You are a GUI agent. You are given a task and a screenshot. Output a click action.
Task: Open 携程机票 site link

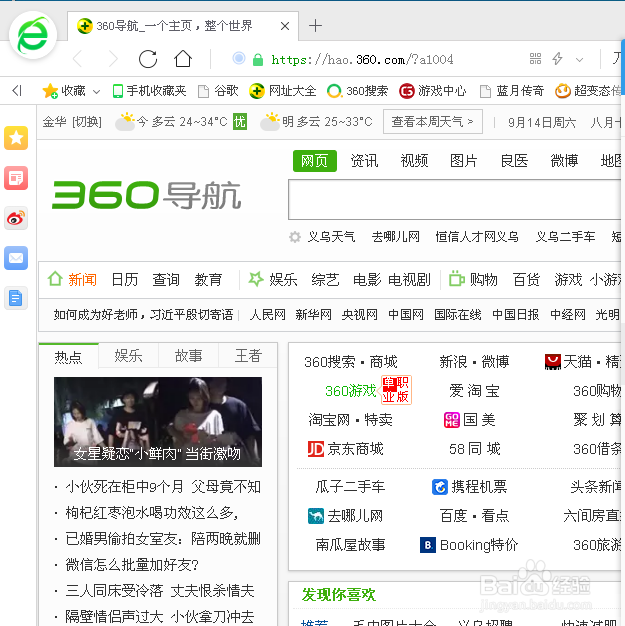(469, 487)
